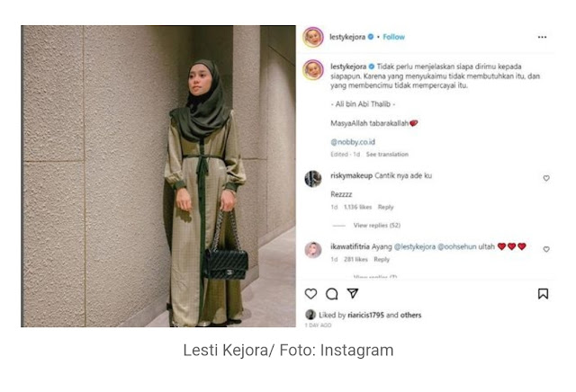Like ikawatifitria's comment heart

(546, 249)
